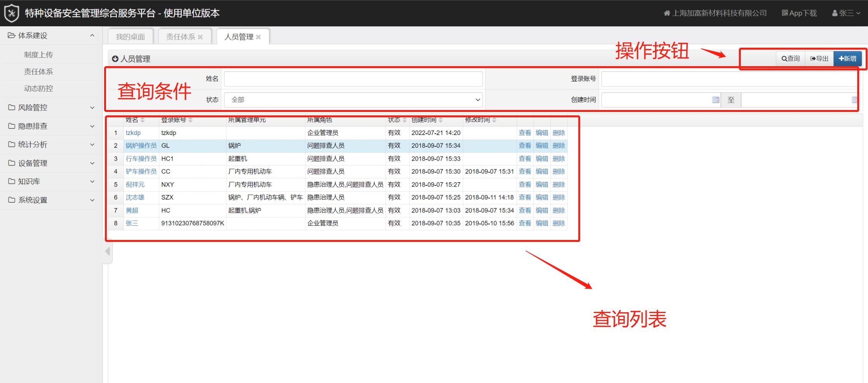The width and height of the screenshot is (868, 383).
Task: Select the 2022-07-21 14:20 creation time cell
Action: coord(436,133)
